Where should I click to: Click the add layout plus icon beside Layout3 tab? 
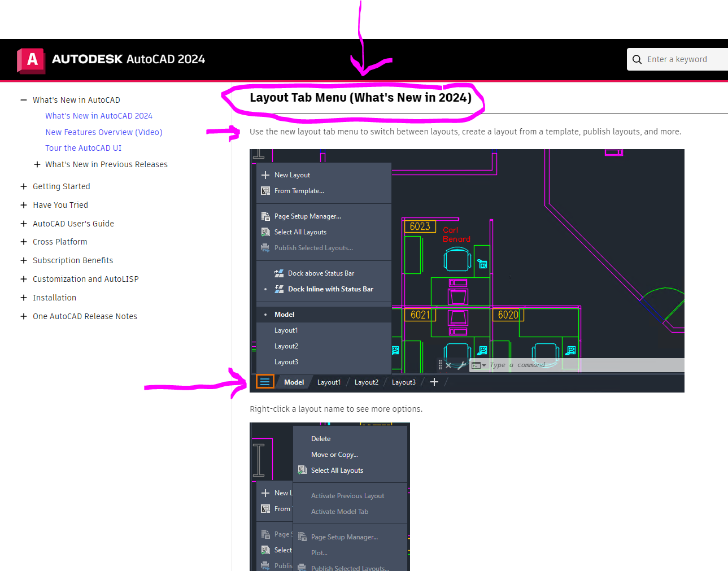point(434,382)
